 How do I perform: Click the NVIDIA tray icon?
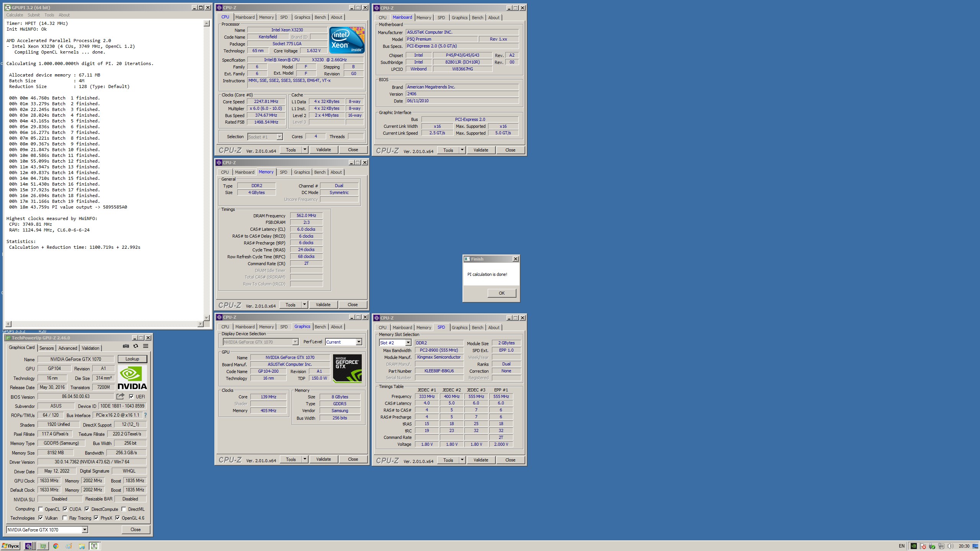[x=914, y=546]
